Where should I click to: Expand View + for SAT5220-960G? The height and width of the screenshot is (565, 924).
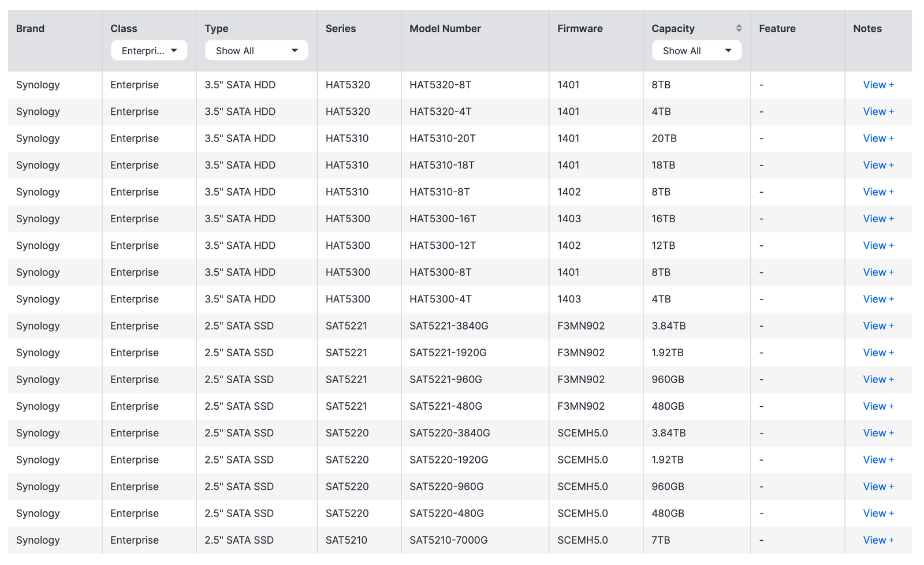(x=878, y=487)
